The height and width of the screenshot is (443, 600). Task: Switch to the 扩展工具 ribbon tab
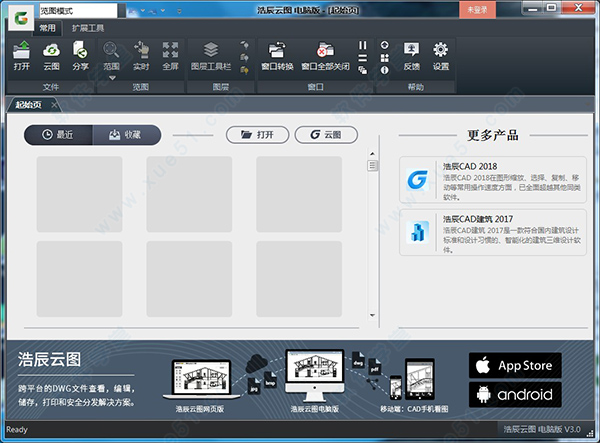(x=88, y=28)
